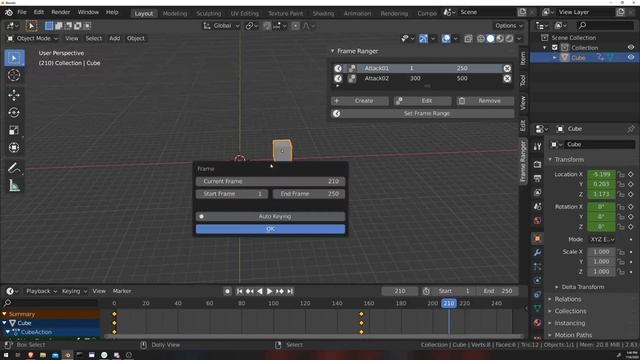The image size is (640, 360).
Task: Click the Edit button in Frame Ranger
Action: [x=422, y=101]
